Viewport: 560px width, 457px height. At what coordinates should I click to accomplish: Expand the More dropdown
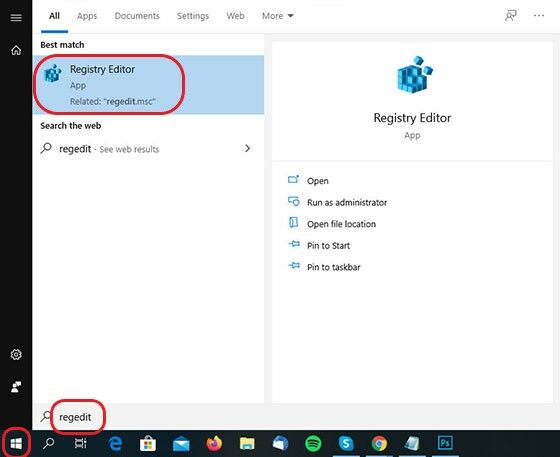click(278, 16)
